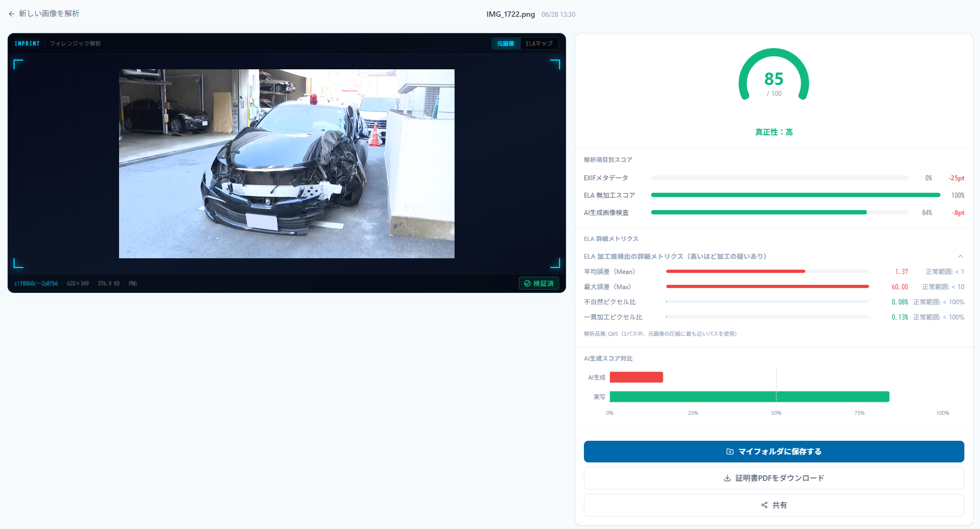Click the IMG_1722.png file name
The width and height of the screenshot is (980, 529).
coord(510,15)
